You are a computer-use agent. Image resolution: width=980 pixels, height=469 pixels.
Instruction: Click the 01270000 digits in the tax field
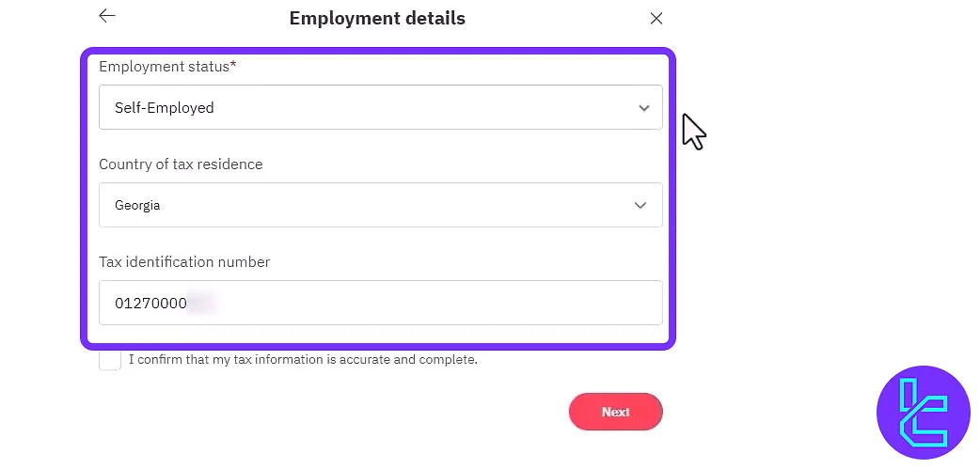(x=150, y=304)
